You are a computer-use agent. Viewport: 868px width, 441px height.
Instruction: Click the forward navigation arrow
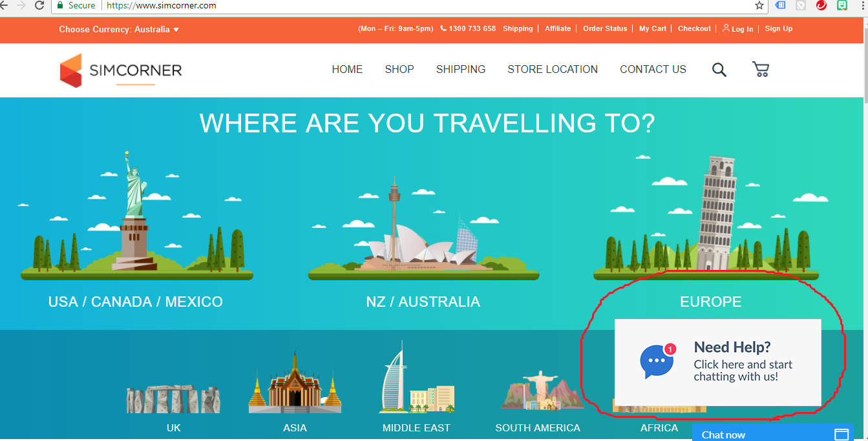pyautogui.click(x=21, y=5)
